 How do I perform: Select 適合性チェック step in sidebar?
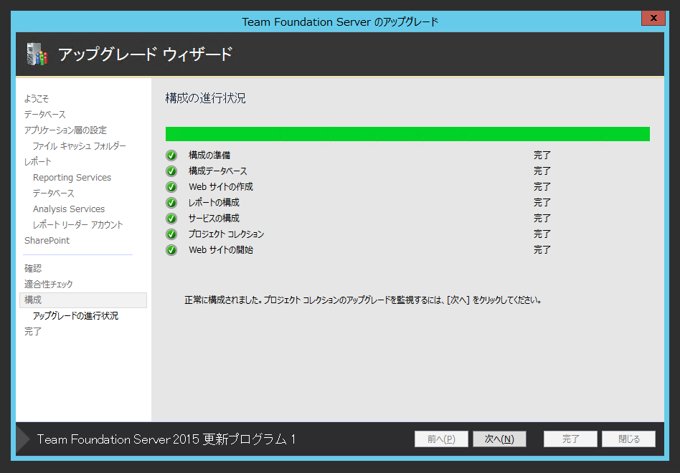49,284
